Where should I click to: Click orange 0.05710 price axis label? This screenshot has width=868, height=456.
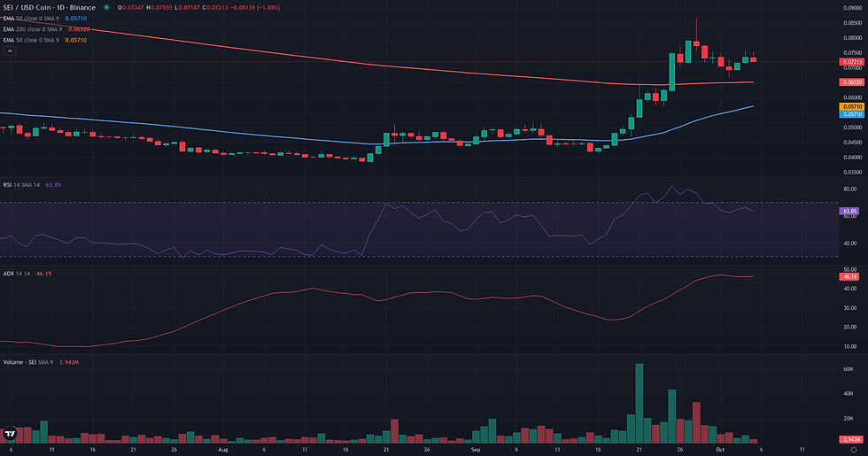[851, 106]
